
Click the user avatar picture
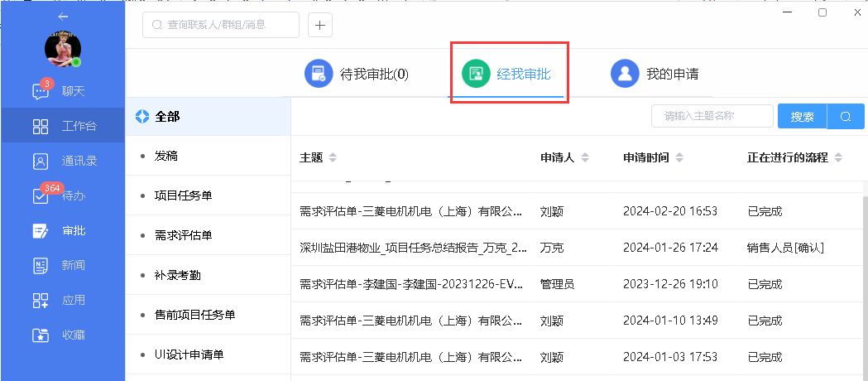point(63,50)
